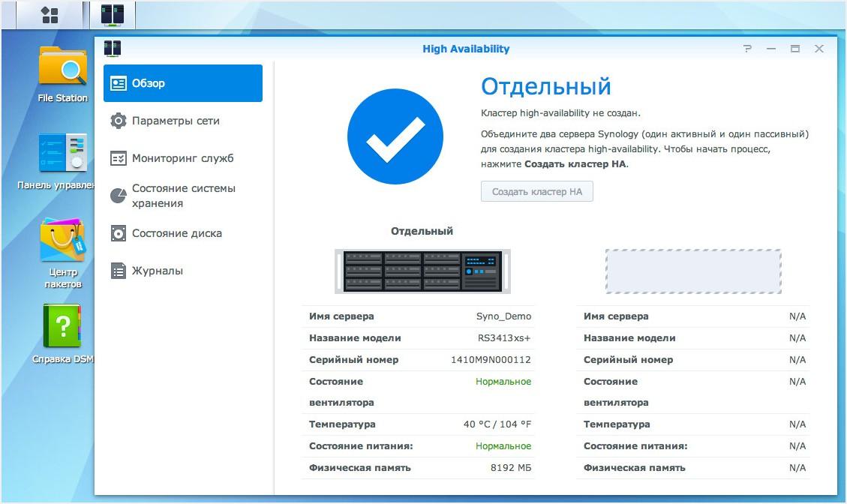Open help via the question mark icon

point(746,48)
